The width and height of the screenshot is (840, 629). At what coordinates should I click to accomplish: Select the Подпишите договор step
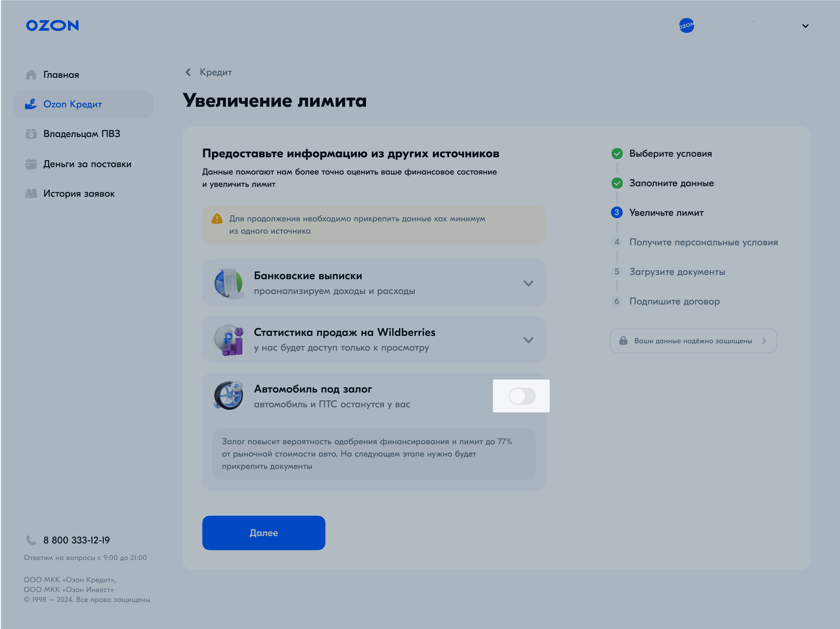pyautogui.click(x=674, y=302)
